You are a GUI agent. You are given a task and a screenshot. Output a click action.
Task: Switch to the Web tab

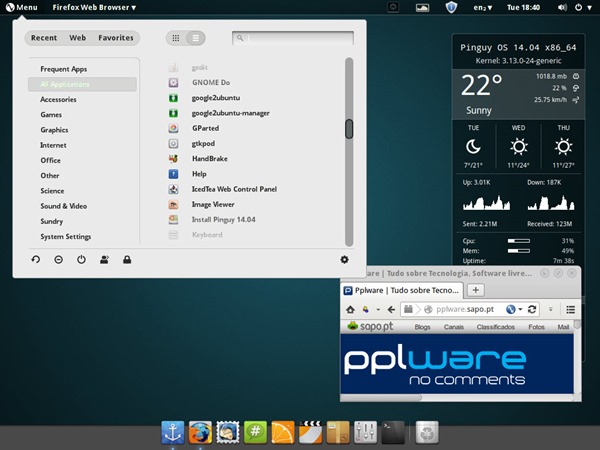[x=78, y=38]
